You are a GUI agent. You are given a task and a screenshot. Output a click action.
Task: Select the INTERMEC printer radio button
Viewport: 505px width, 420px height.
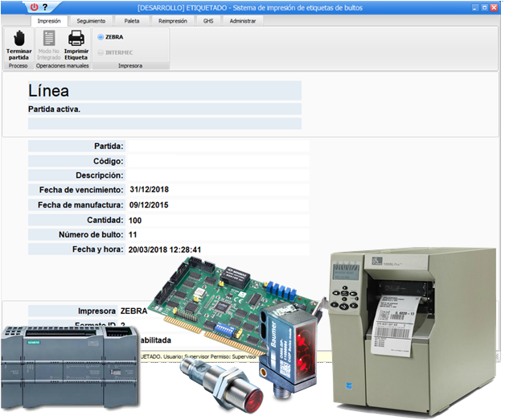coord(101,52)
